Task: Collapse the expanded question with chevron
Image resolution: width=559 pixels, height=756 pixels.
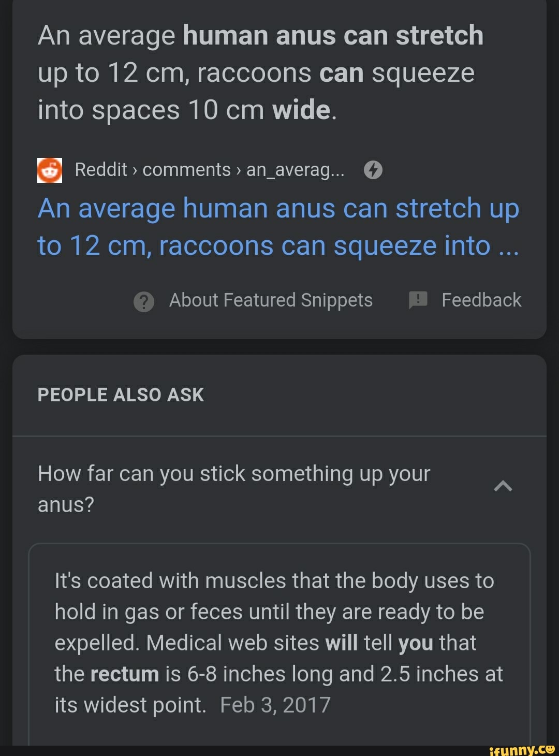Action: tap(503, 486)
